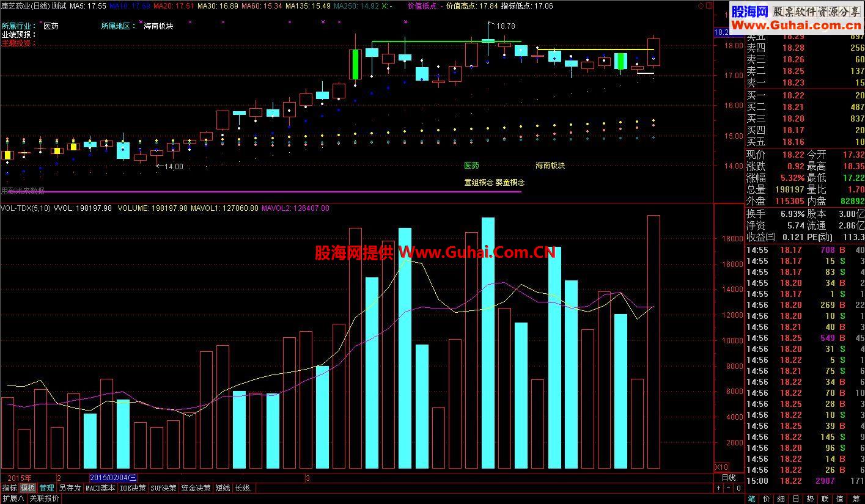Click the 15:00 18.22 2907 trade row
The image size is (865, 504).
click(805, 481)
